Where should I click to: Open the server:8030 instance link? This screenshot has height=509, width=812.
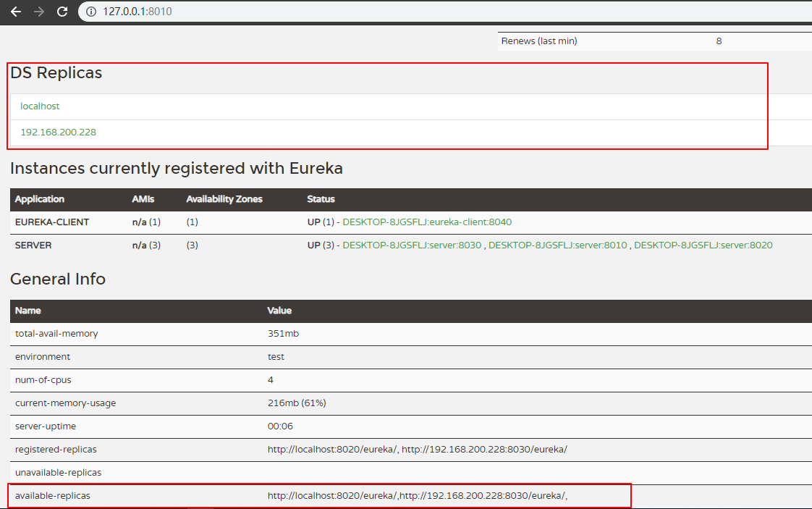coord(412,245)
